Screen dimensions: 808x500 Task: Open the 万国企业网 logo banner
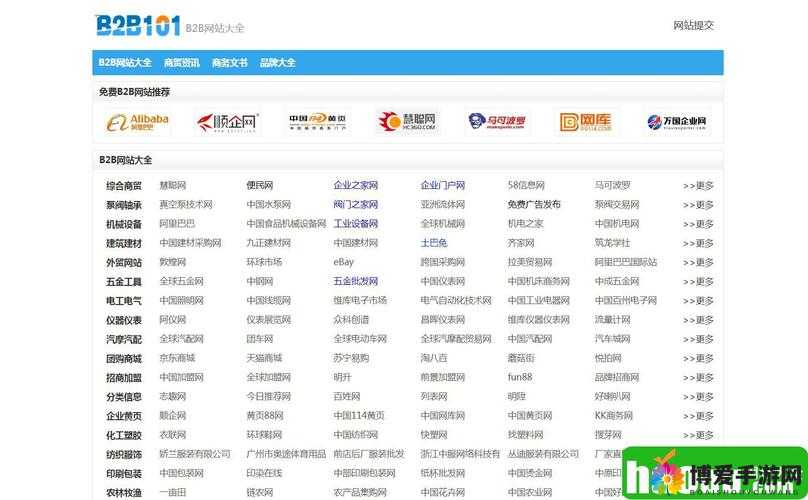(x=677, y=122)
